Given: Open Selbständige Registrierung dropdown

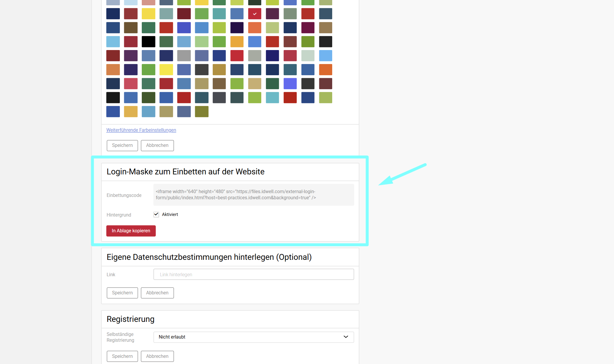Looking at the screenshot, I should click(253, 337).
